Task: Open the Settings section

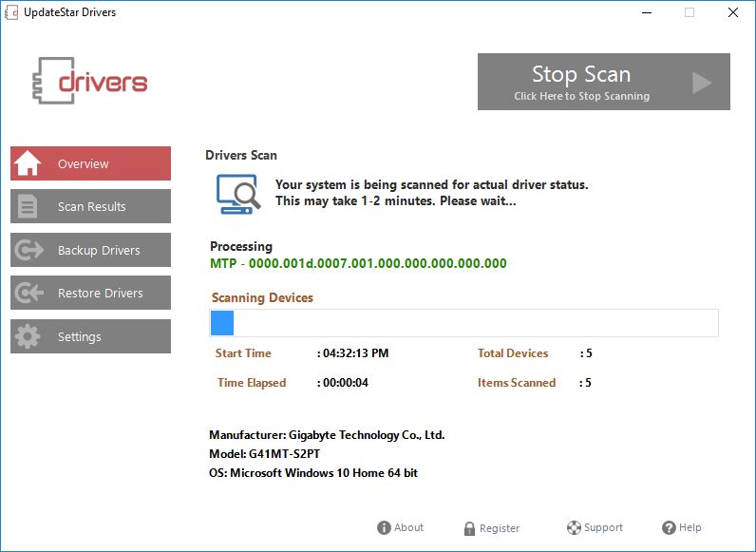Action: click(x=90, y=336)
